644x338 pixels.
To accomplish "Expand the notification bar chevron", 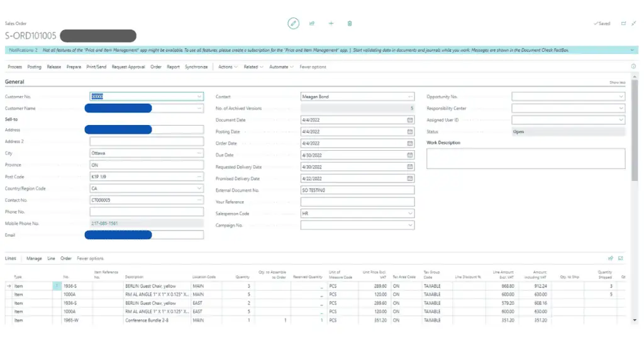I will coord(632,50).
